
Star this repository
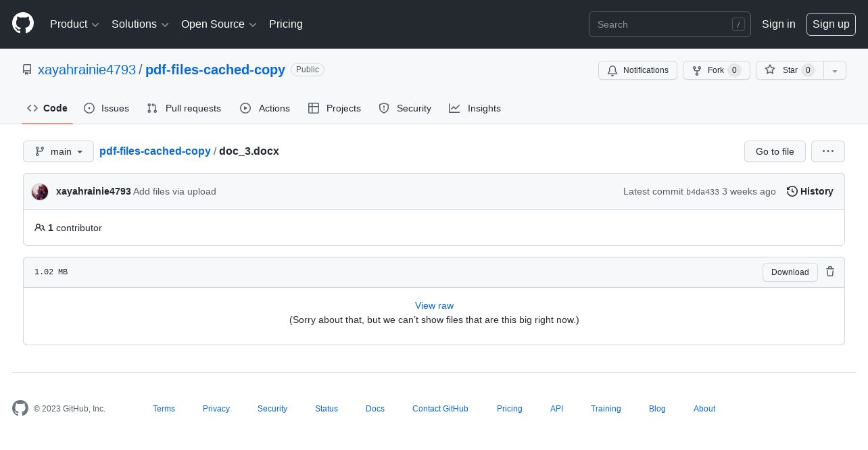790,70
